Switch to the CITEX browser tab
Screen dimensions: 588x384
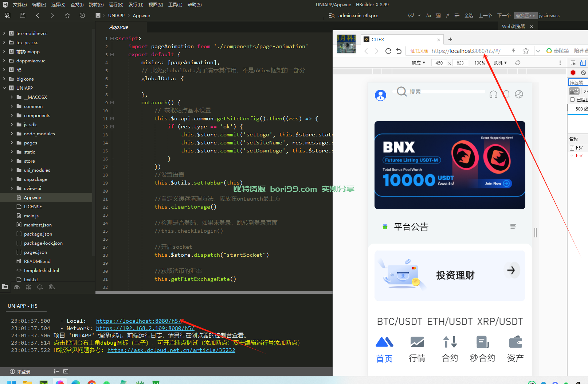coord(402,39)
